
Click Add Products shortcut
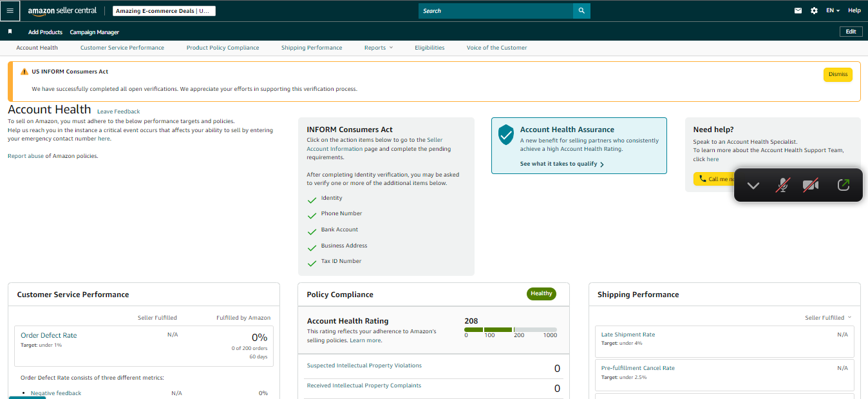click(x=45, y=32)
